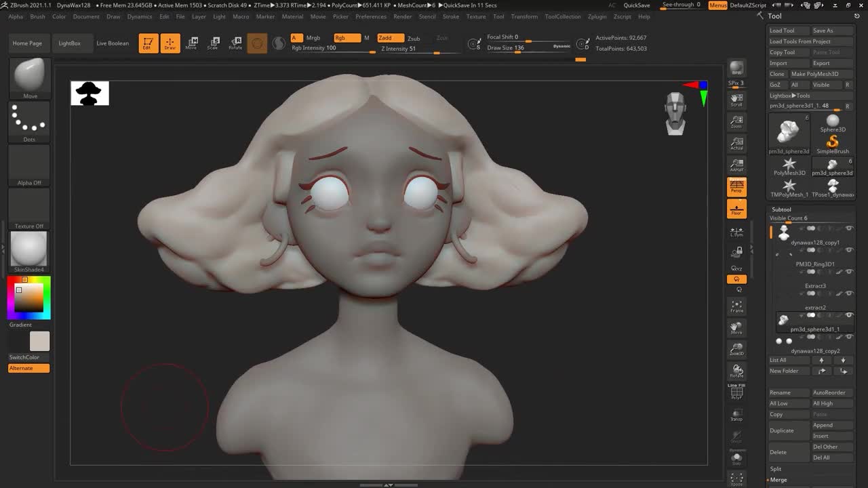Activate the Edit mode button

[x=149, y=43]
